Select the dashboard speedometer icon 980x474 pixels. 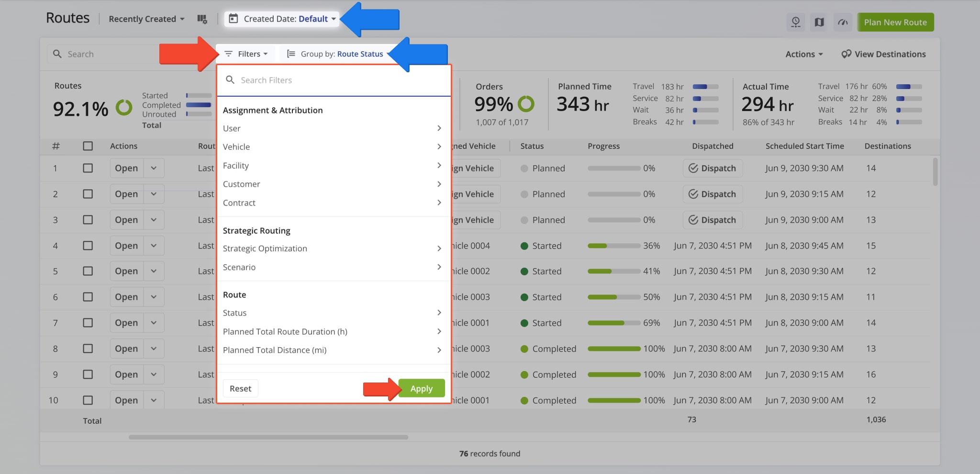[x=843, y=22]
